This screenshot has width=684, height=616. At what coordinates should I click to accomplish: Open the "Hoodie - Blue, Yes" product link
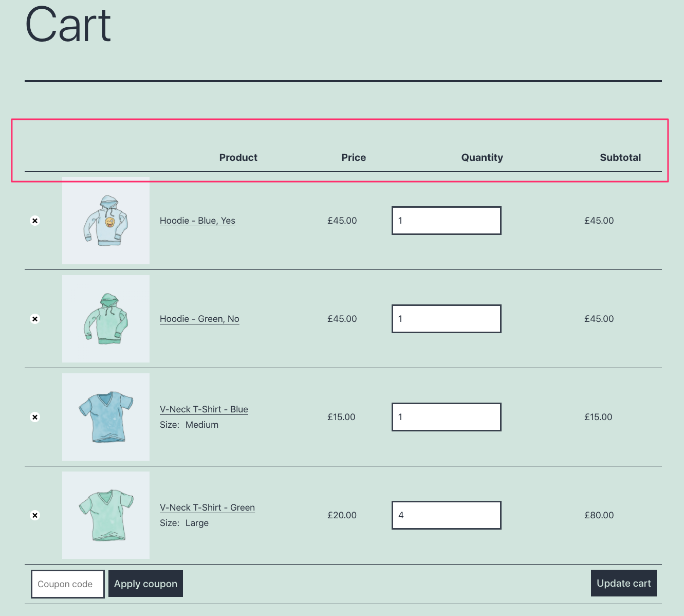[x=197, y=220]
